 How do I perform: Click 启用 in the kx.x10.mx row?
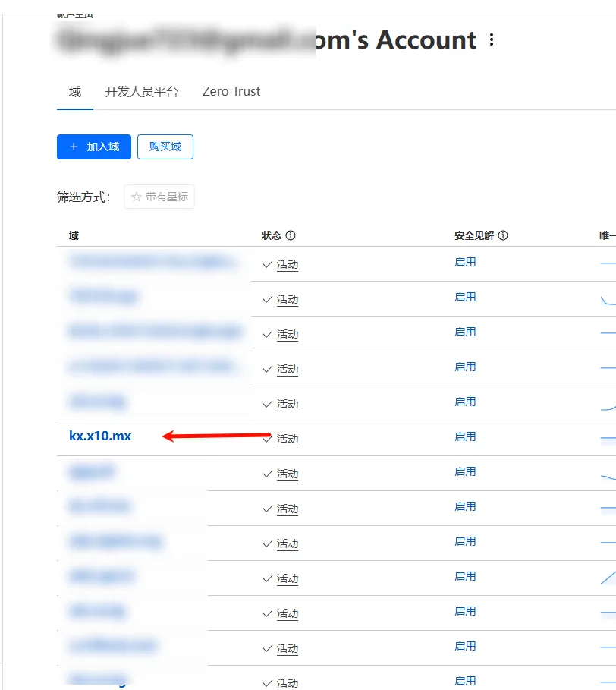click(x=465, y=436)
